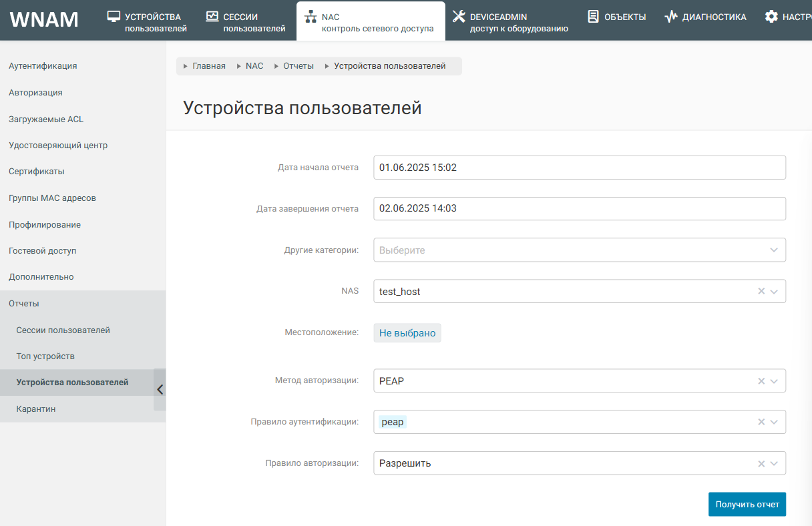Viewport: 812px width, 526px height.
Task: Open the Правило аутентификации dropdown arrow
Action: 774,422
